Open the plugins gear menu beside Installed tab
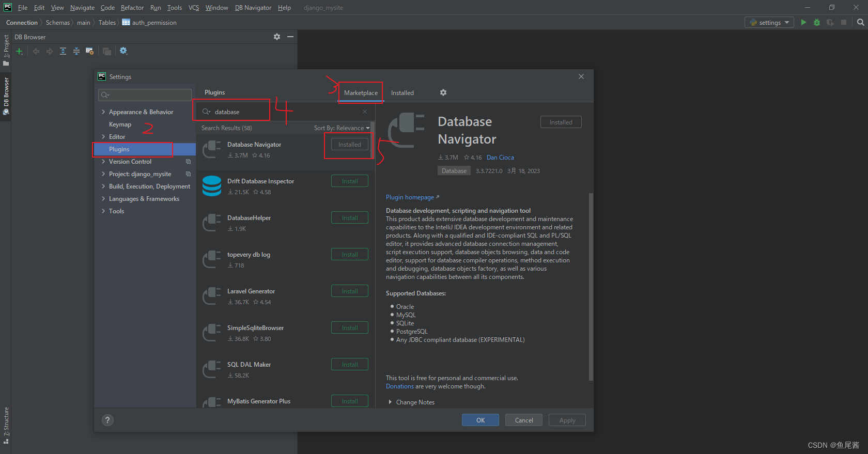The image size is (868, 454). [443, 92]
